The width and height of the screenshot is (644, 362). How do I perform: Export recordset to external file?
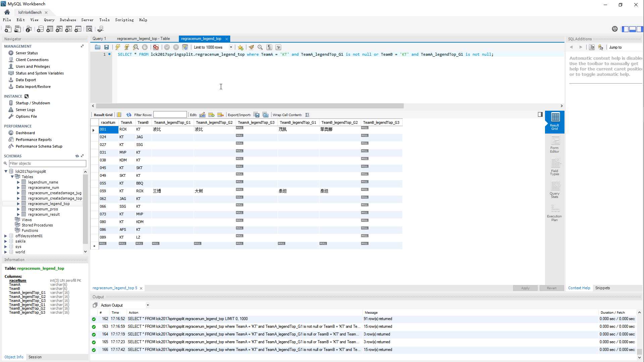pos(256,115)
